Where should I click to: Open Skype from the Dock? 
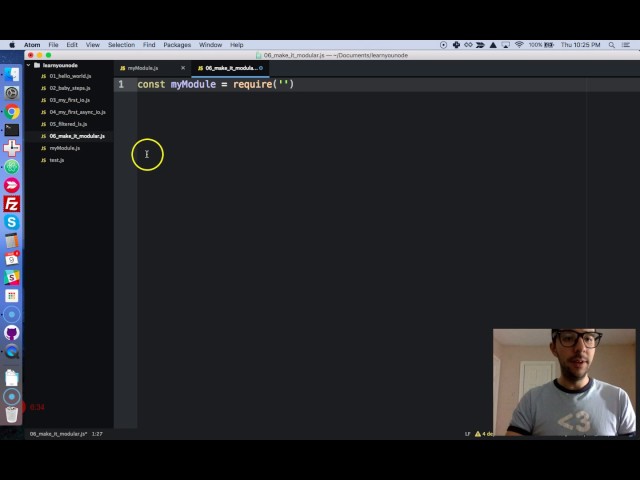click(11, 222)
